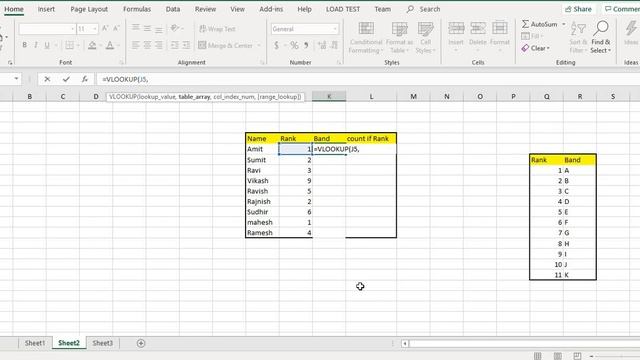The width and height of the screenshot is (640, 360).
Task: Apply Comma Style format
Action: pyautogui.click(x=306, y=45)
